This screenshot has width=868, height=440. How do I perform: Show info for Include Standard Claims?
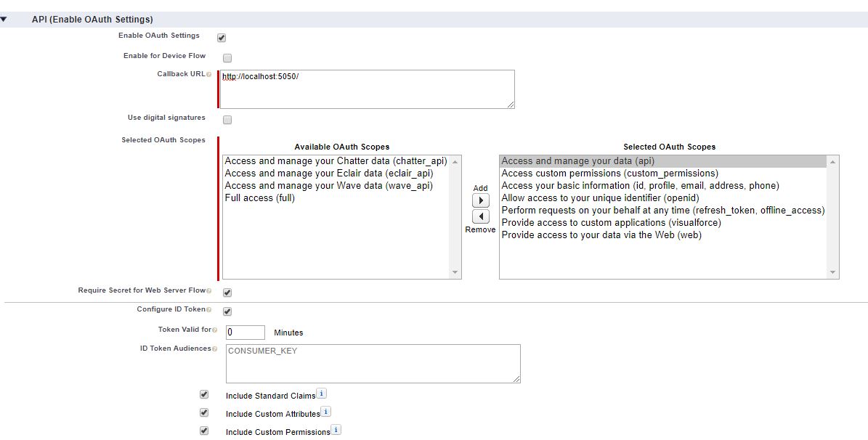pos(321,394)
